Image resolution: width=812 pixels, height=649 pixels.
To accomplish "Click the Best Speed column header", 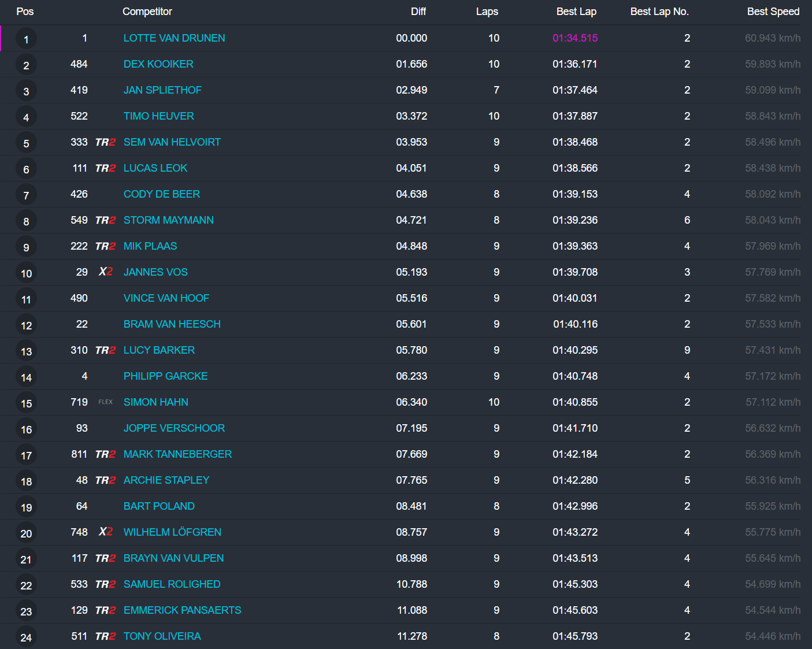I will [773, 12].
